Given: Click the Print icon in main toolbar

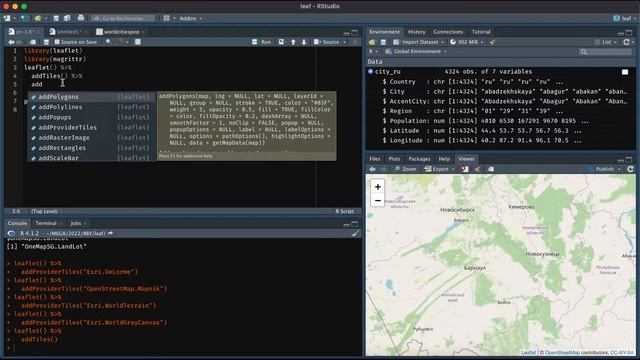Looking at the screenshot, I should click(81, 18).
